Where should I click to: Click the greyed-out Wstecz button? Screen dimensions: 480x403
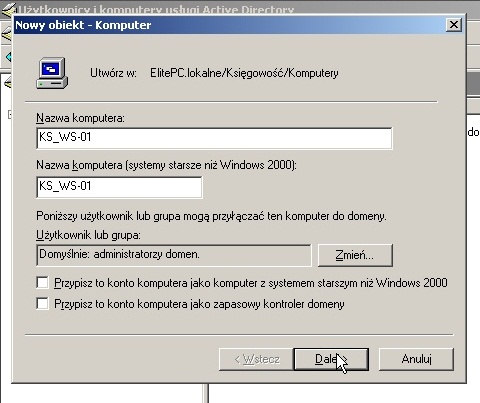[256, 359]
